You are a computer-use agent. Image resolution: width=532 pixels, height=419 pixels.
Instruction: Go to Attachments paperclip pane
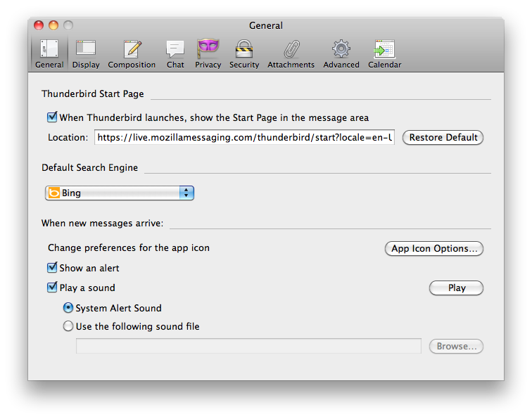pos(291,54)
